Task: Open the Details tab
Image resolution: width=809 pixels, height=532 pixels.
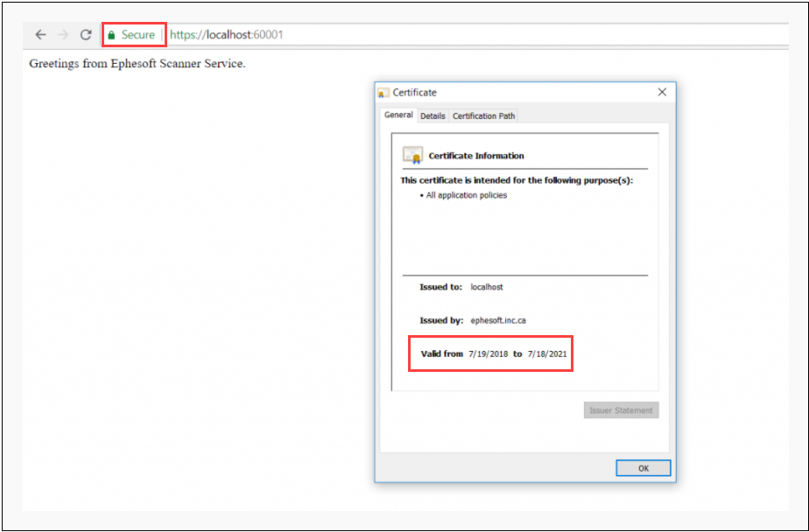Action: (433, 116)
